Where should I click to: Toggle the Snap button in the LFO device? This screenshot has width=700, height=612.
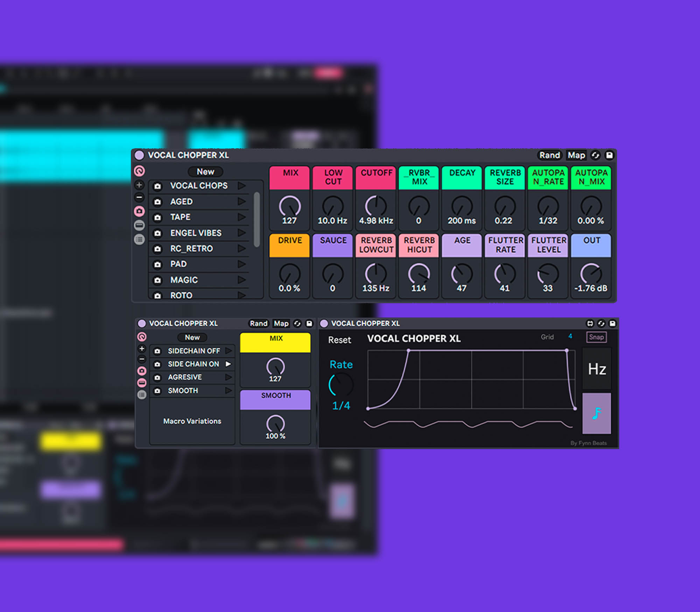click(x=596, y=337)
